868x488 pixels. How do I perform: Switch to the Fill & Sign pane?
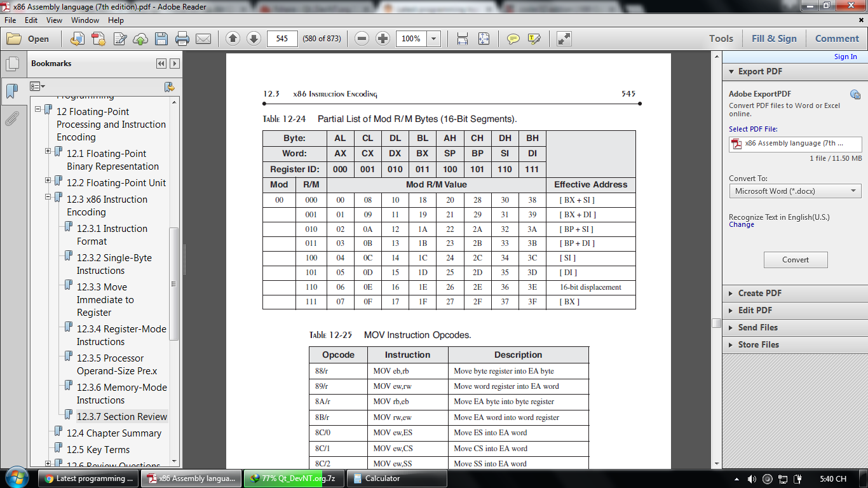point(773,39)
